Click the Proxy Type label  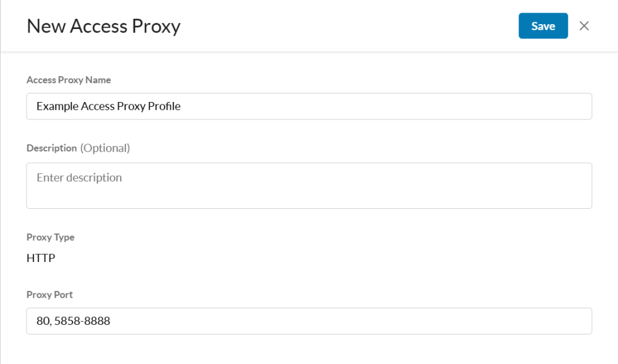(x=50, y=237)
